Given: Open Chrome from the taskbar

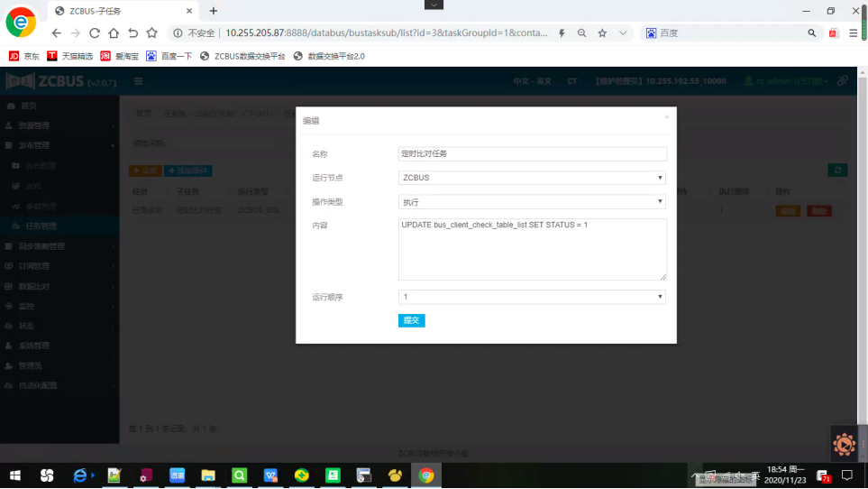Looking at the screenshot, I should click(426, 475).
